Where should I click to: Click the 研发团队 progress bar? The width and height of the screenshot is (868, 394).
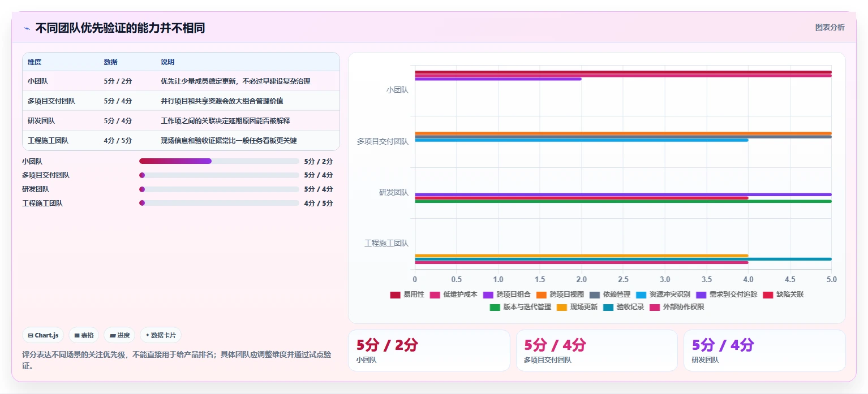coord(219,189)
